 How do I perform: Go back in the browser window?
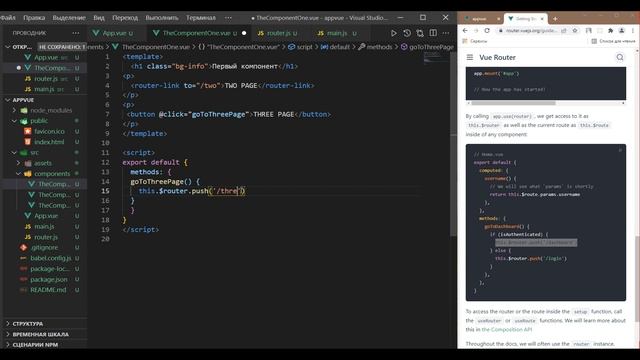point(465,31)
